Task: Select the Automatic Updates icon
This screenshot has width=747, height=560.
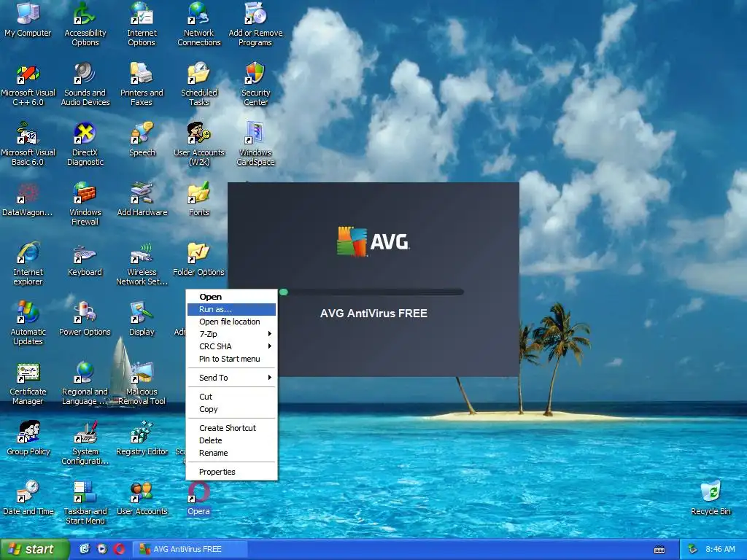Action: click(x=28, y=323)
